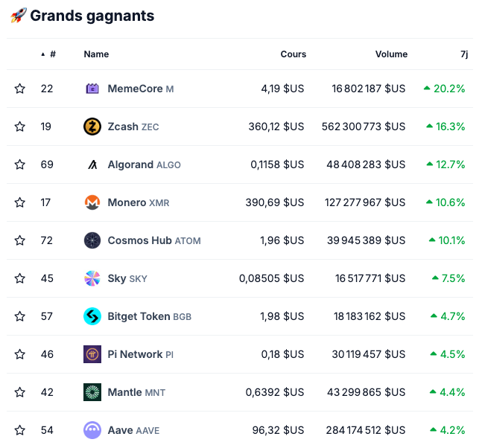This screenshot has height=448, width=482.
Task: Click the Algorand coin logo icon
Action: (92, 164)
